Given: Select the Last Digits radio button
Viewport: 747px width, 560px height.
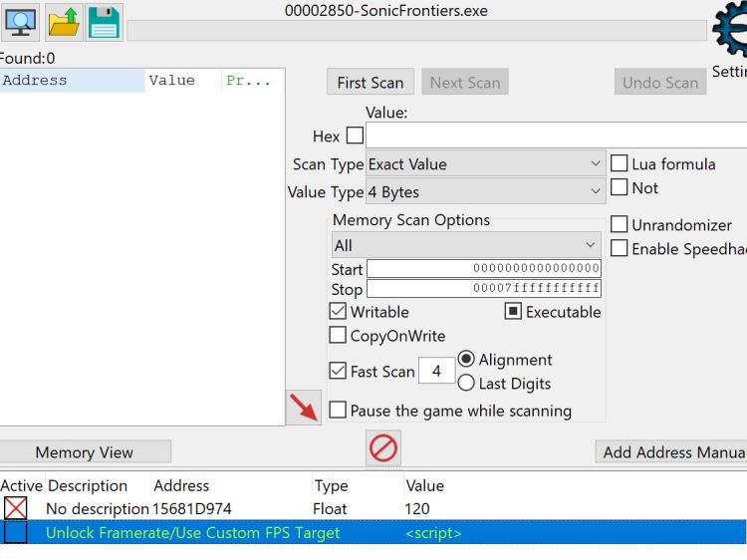Looking at the screenshot, I should pos(466,384).
